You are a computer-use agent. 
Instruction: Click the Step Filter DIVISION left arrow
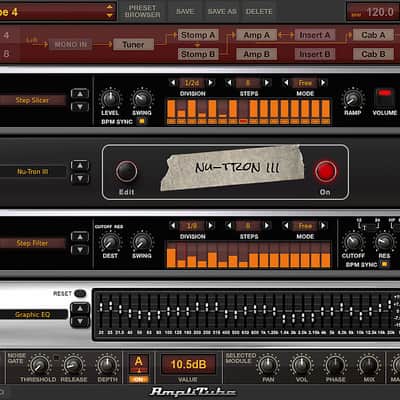click(x=173, y=226)
